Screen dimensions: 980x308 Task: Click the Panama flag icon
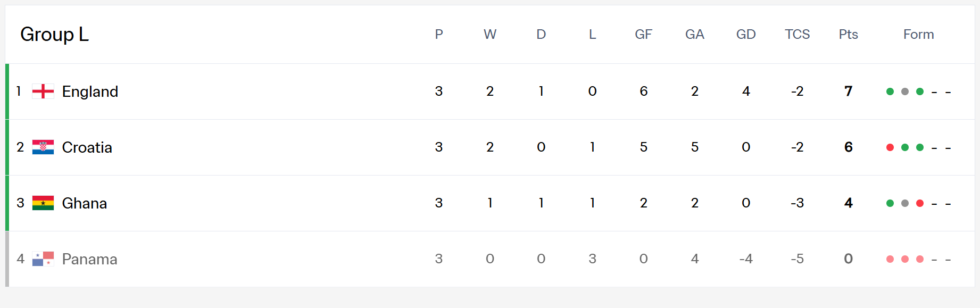coord(43,259)
